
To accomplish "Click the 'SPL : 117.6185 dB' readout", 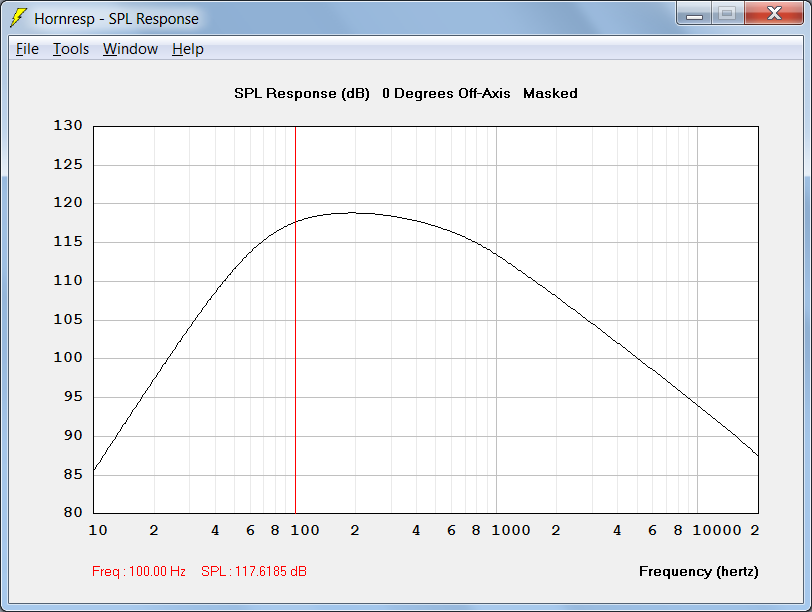I will (254, 571).
